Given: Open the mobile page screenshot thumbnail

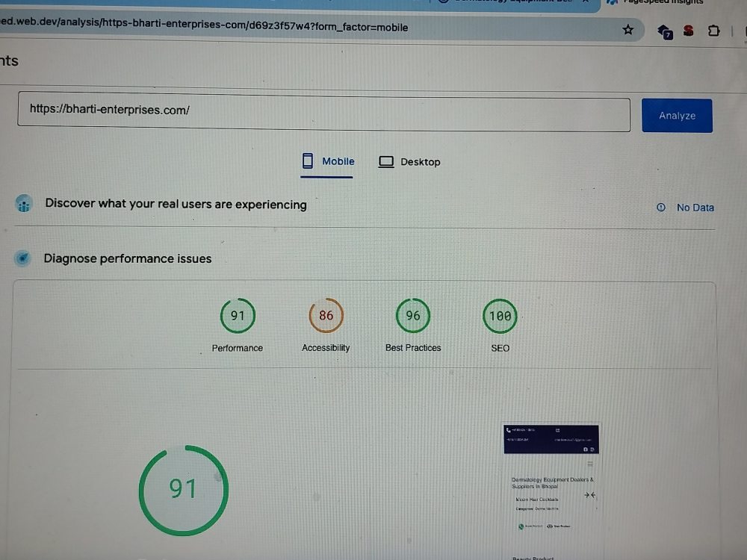Looking at the screenshot, I should (x=551, y=492).
